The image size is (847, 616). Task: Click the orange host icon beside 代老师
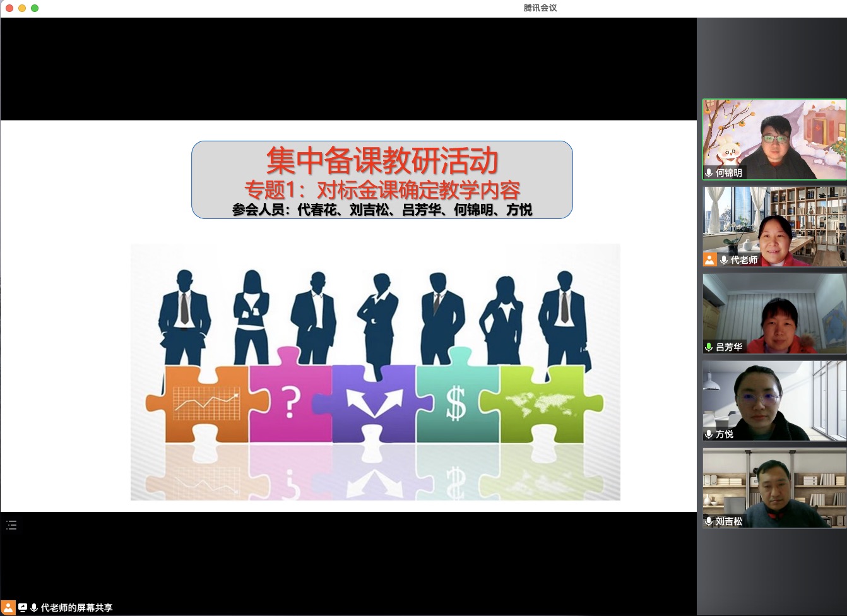(710, 260)
